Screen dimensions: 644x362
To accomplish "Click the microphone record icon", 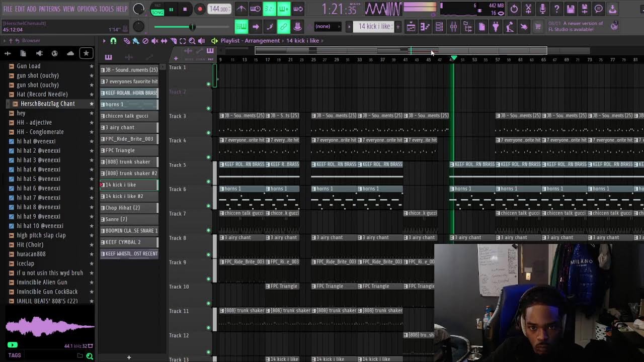I will 542,9.
